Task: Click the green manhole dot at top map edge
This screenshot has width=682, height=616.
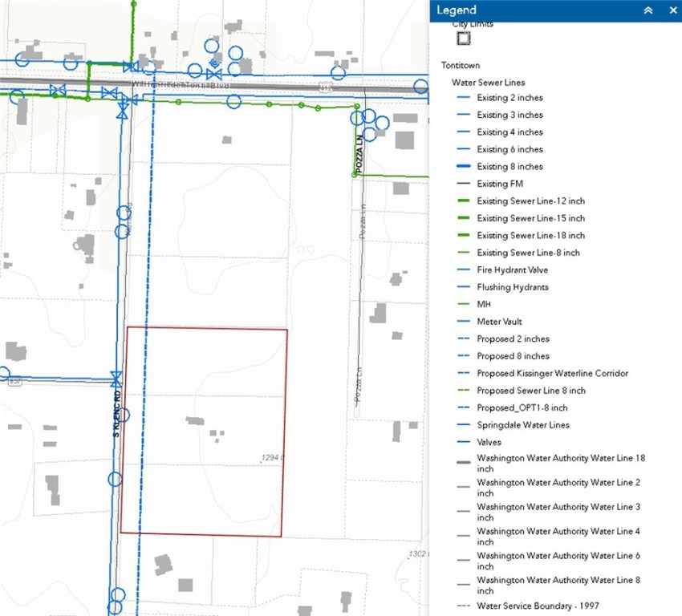Action: [x=133, y=4]
